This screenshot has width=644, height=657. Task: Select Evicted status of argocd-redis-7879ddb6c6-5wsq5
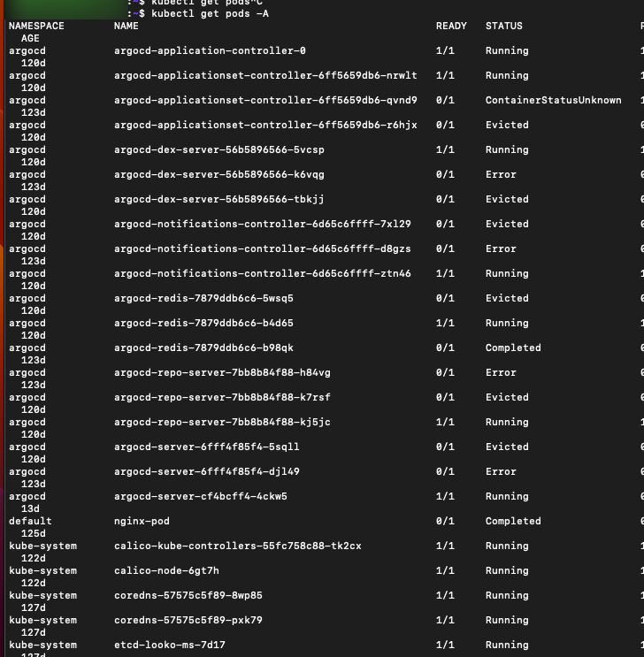[x=507, y=298]
